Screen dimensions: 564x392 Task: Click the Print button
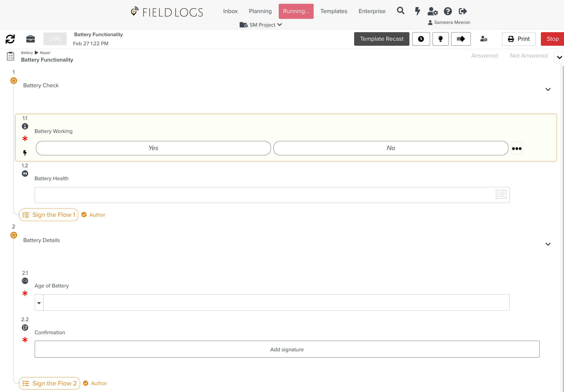point(519,39)
